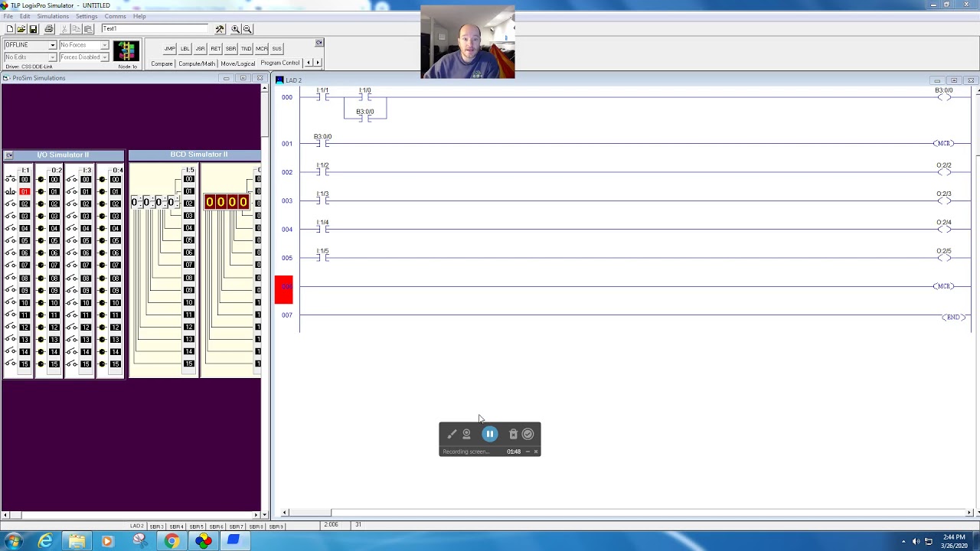Insert an MCR instruction

pyautogui.click(x=262, y=49)
